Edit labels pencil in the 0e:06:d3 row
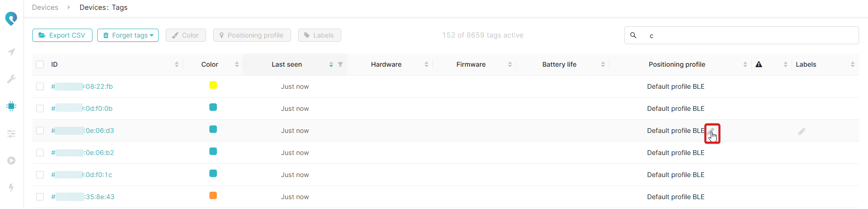This screenshot has height=209, width=868. click(x=801, y=132)
